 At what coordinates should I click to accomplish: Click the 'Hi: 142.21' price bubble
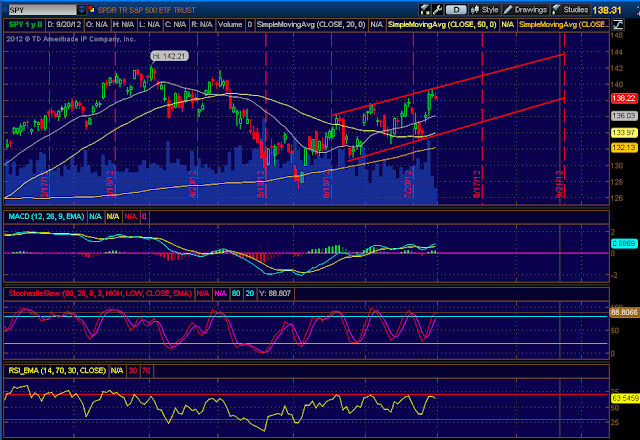[x=169, y=56]
